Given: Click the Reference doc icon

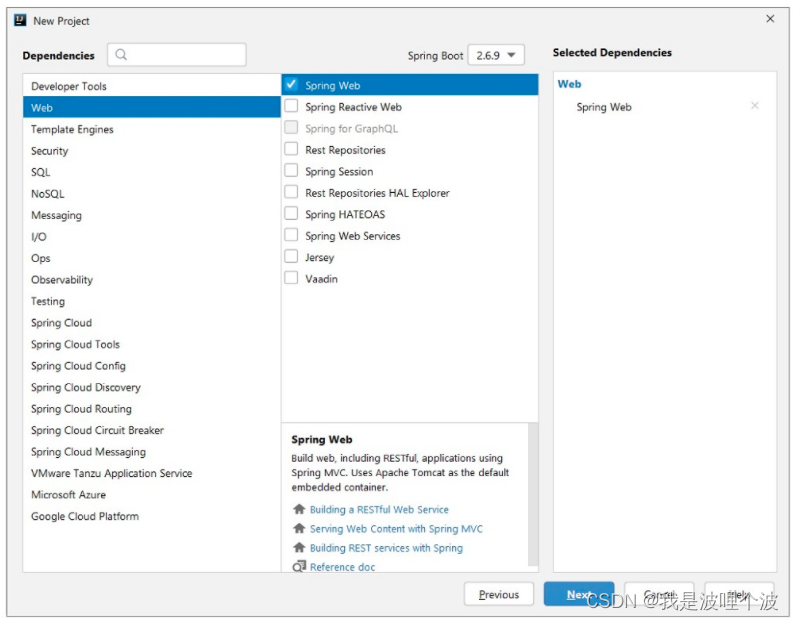Looking at the screenshot, I should (x=299, y=566).
